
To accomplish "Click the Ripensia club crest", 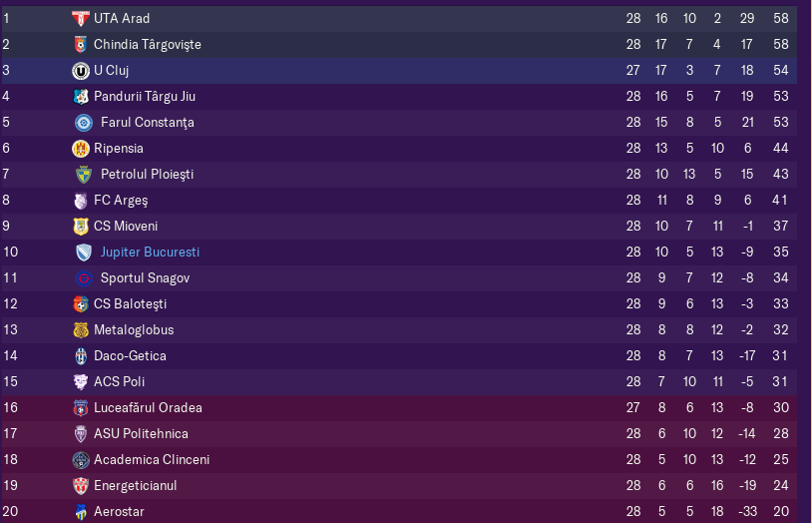I will point(80,149).
